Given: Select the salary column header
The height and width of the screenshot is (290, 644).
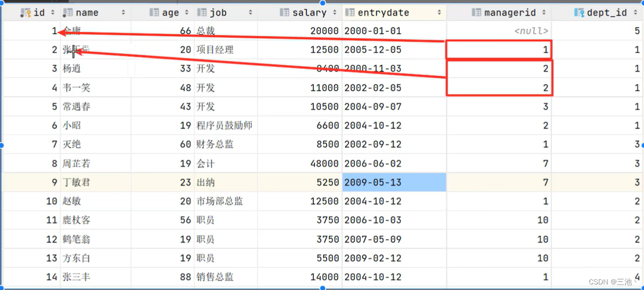Looking at the screenshot, I should point(300,13).
